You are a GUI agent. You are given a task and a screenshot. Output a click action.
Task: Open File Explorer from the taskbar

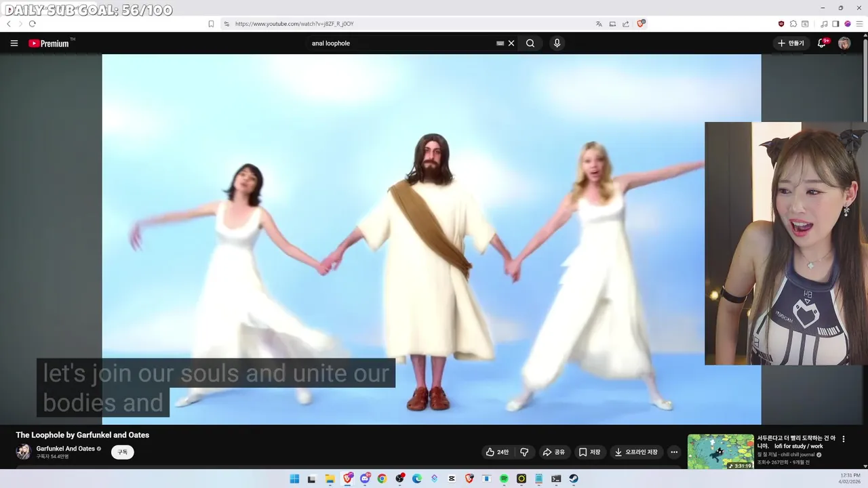[x=330, y=479]
